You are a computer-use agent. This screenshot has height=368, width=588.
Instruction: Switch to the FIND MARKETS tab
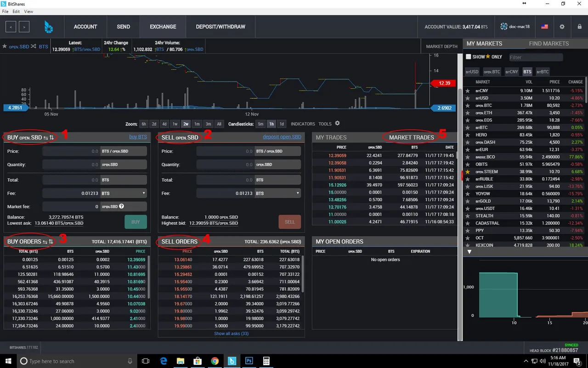[548, 44]
